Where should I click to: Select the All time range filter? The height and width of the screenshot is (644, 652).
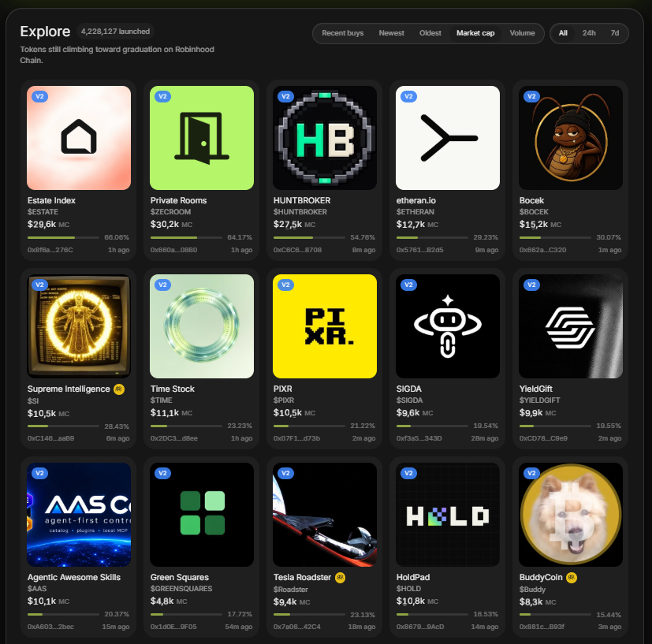click(563, 33)
